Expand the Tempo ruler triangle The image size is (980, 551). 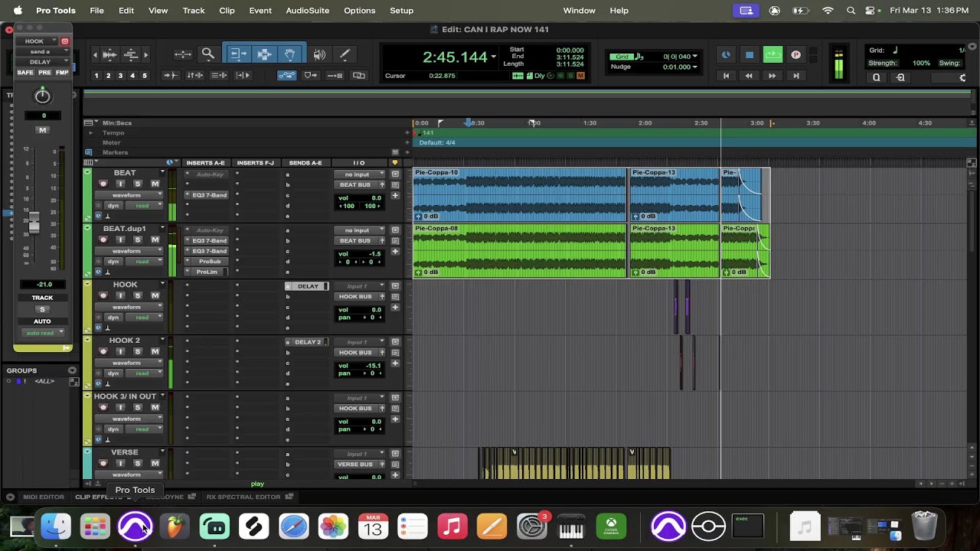pyautogui.click(x=90, y=132)
